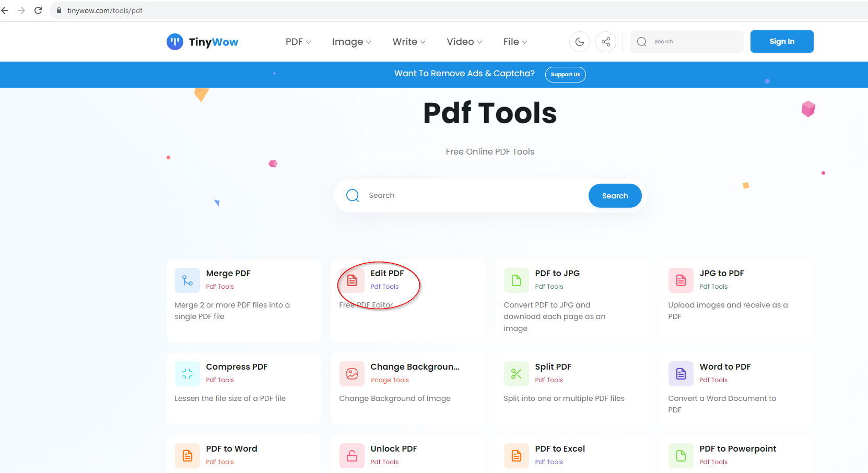The width and height of the screenshot is (868, 473).
Task: Click "Upload images and receive as a PDF" text
Action: [728, 311]
